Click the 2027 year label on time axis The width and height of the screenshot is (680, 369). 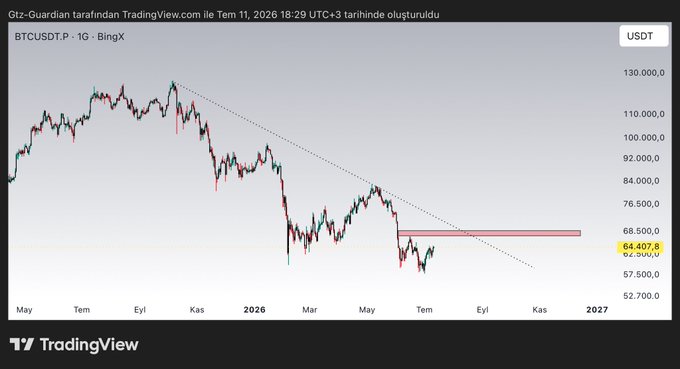coord(597,310)
